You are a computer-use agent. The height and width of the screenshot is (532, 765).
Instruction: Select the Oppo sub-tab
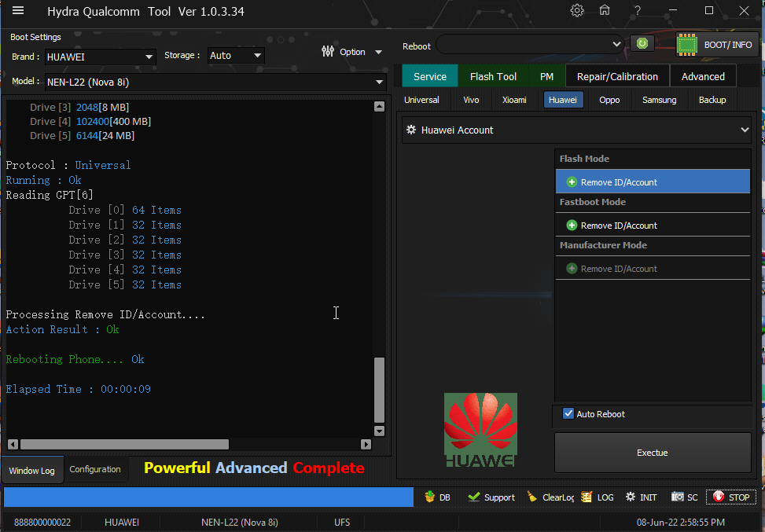point(609,100)
